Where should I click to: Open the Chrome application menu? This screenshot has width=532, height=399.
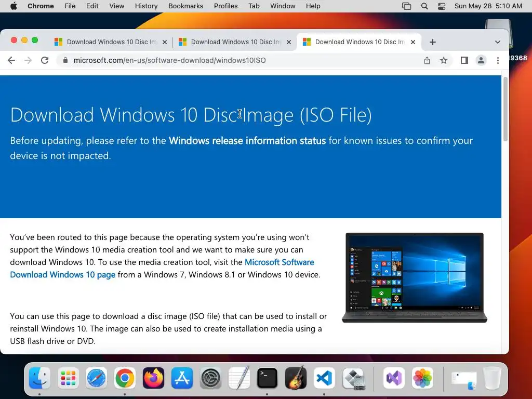click(41, 6)
